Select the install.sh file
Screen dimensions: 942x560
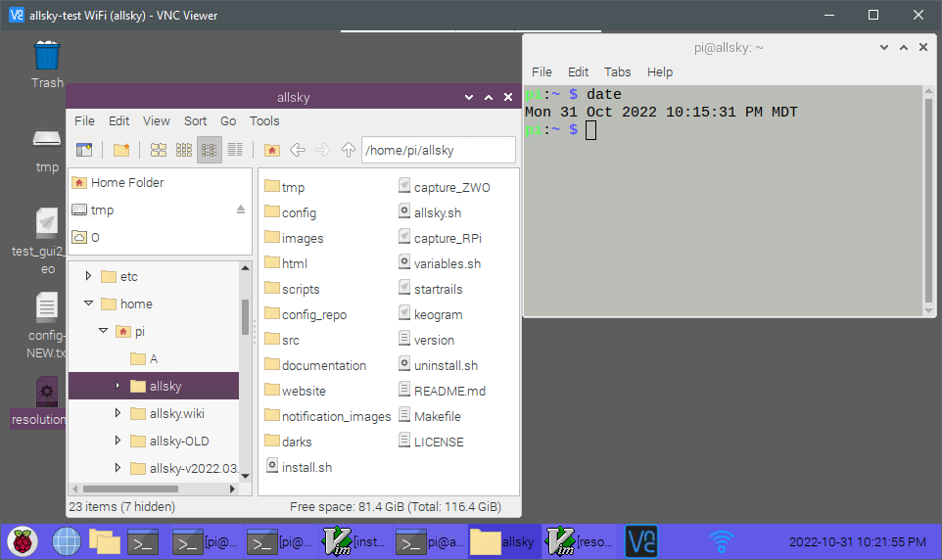click(306, 467)
